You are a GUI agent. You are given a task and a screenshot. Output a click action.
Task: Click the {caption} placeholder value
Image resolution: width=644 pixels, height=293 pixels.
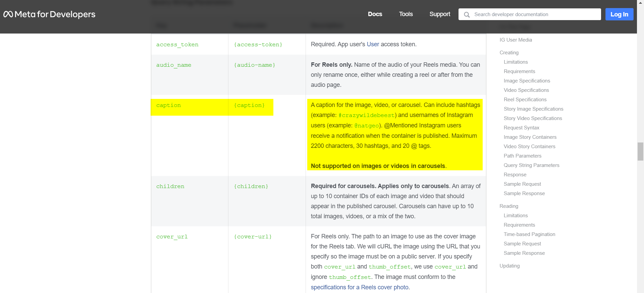(x=249, y=105)
